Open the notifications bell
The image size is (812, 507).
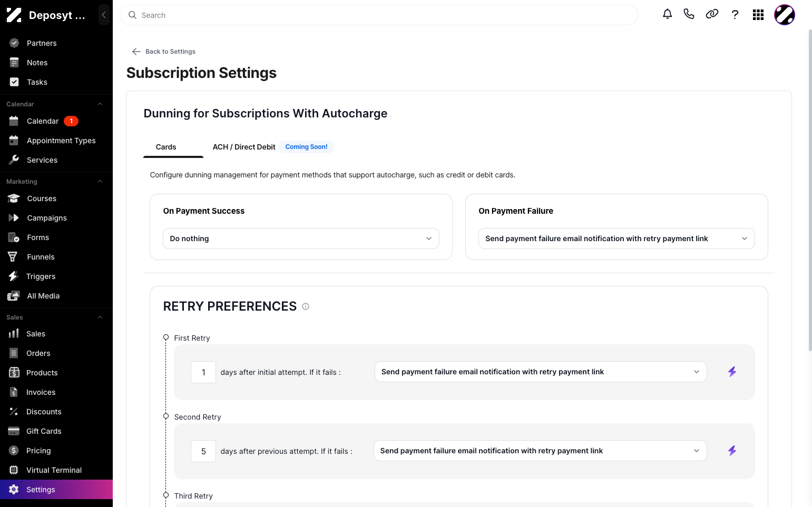pyautogui.click(x=667, y=15)
